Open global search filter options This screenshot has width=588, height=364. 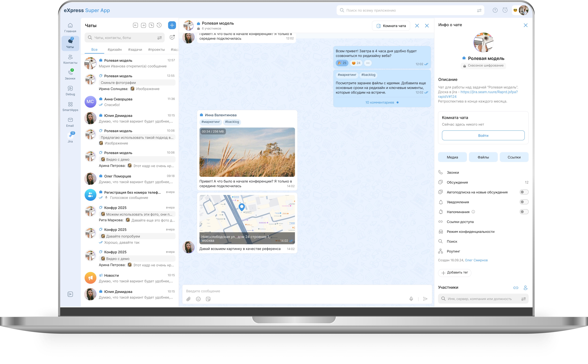(479, 10)
